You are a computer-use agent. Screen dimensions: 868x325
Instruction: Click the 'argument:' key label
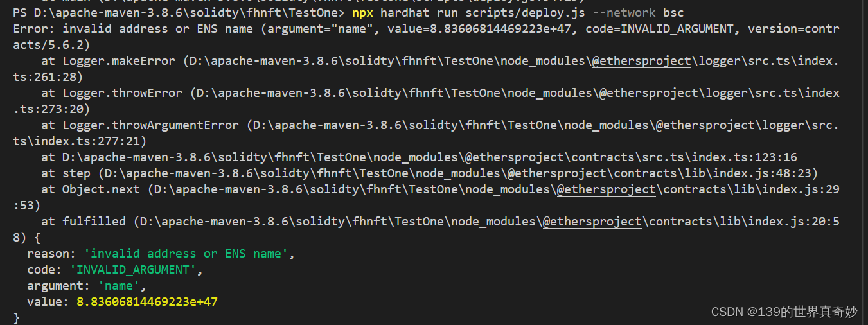pos(58,286)
